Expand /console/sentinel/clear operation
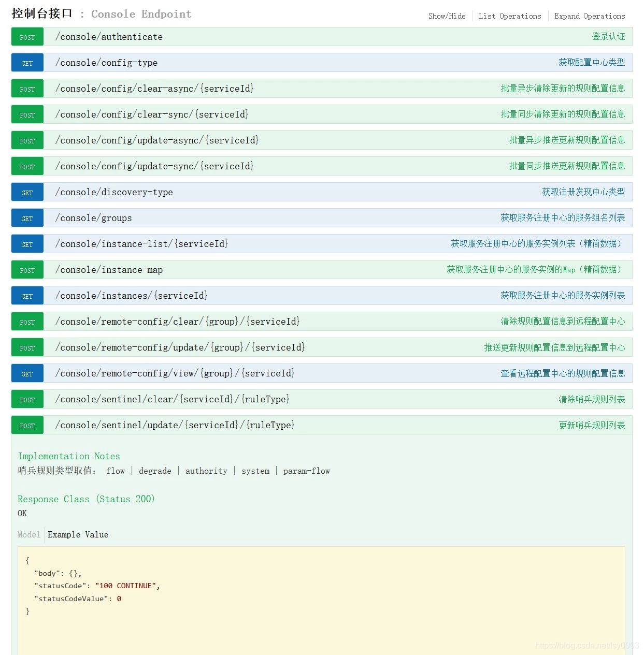This screenshot has width=644, height=655. (x=172, y=399)
